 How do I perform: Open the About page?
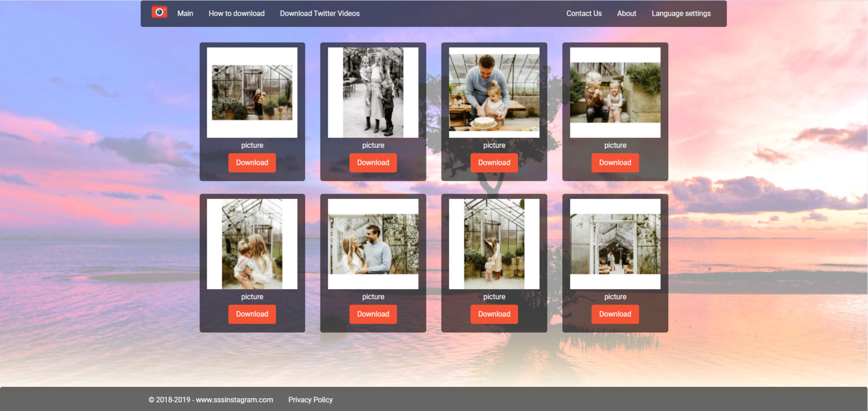[x=626, y=13]
